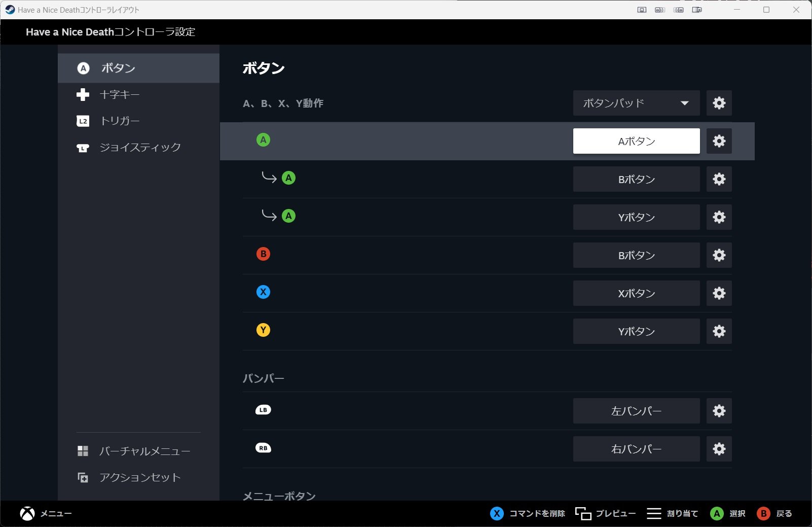This screenshot has width=812, height=527.
Task: Click first sub-command Bボタン binding
Action: 636,179
